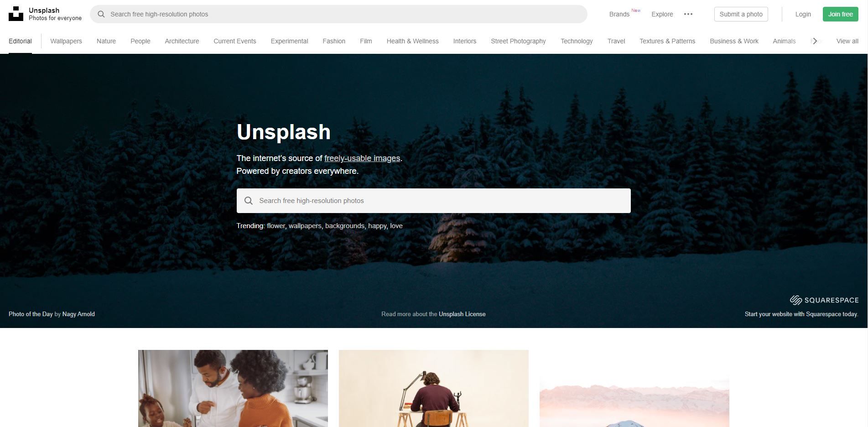Click the Squarespace logo
The width and height of the screenshot is (868, 427).
click(x=824, y=300)
